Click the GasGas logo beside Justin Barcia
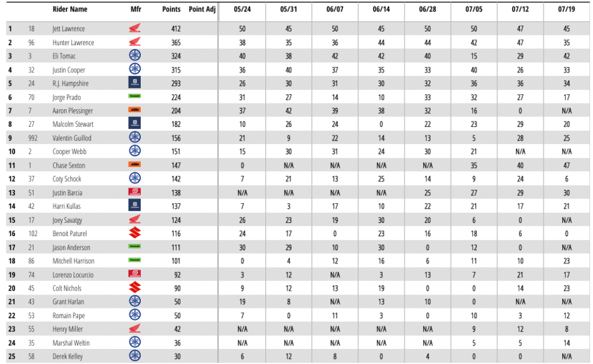The image size is (593, 364). (x=134, y=192)
